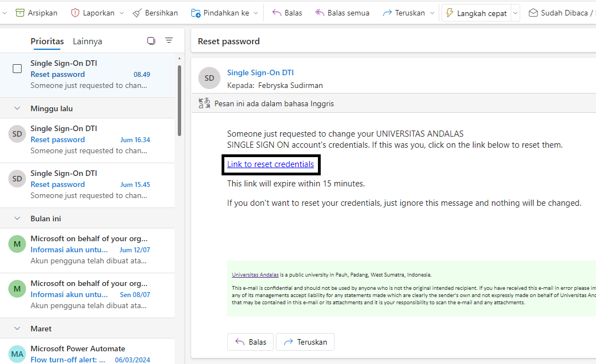Image resolution: width=596 pixels, height=364 pixels.
Task: Click the Bersihkan sweep button
Action: (x=155, y=13)
